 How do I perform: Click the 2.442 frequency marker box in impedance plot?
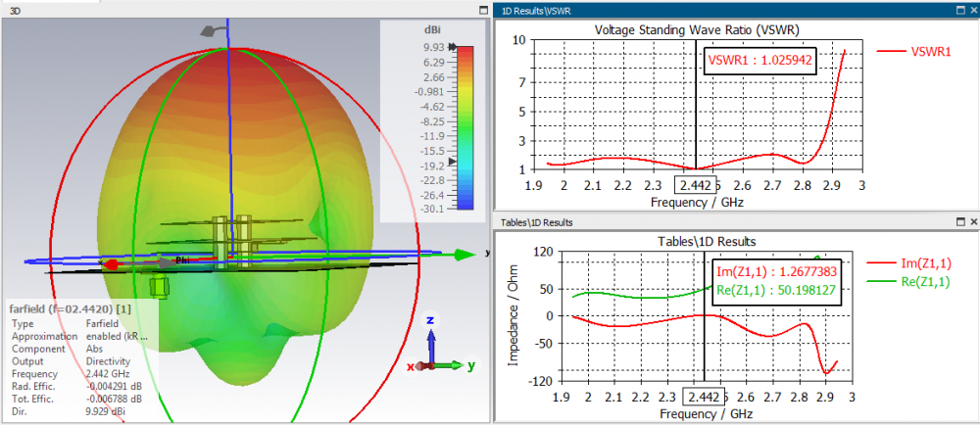pyautogui.click(x=704, y=397)
